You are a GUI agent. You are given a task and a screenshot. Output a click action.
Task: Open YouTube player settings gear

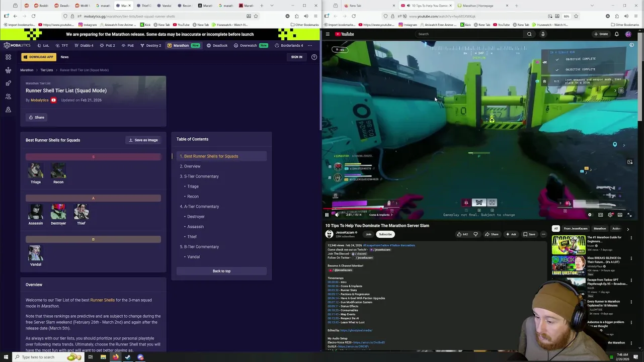coord(610,215)
